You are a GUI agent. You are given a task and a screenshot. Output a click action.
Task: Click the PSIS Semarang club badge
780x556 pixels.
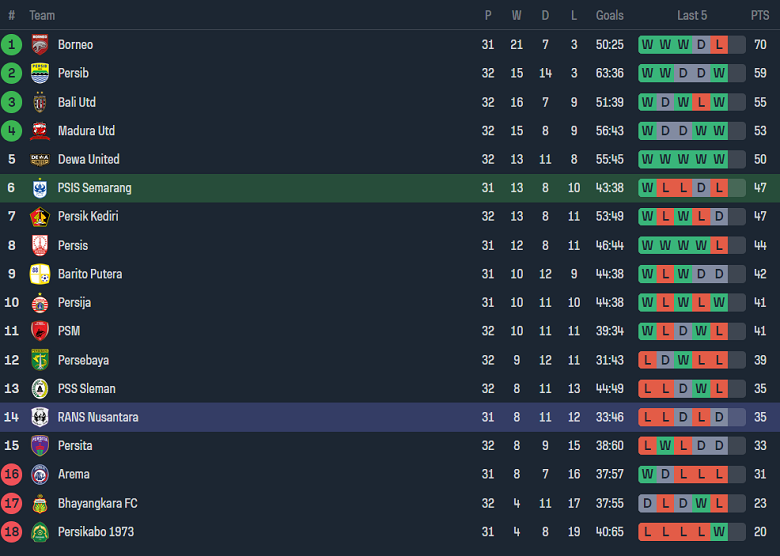(40, 188)
